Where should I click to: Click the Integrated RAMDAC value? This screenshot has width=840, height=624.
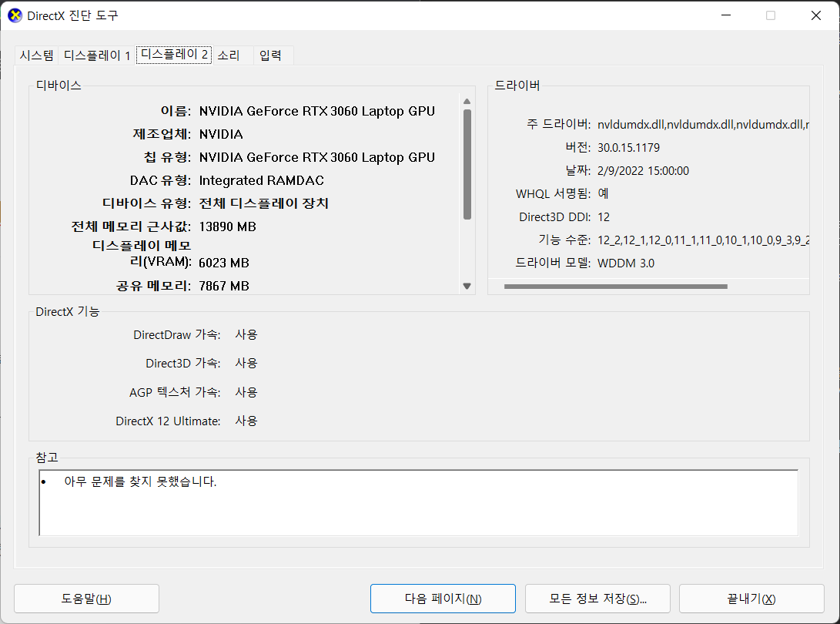[262, 180]
